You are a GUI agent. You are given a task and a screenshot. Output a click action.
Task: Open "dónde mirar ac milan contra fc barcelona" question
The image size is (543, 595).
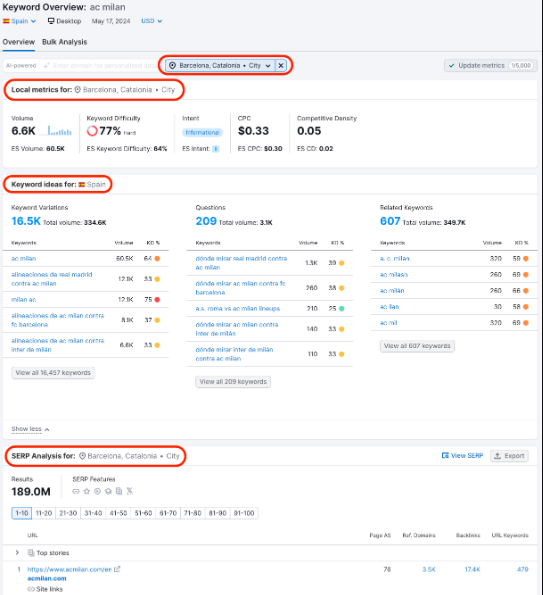point(241,288)
